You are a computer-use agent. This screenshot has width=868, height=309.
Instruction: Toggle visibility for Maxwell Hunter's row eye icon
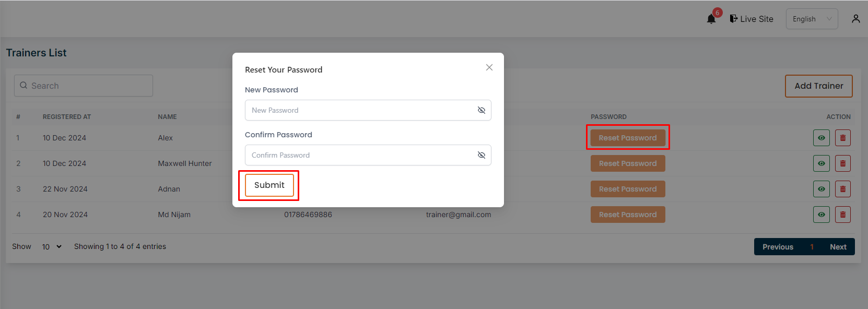pos(821,163)
